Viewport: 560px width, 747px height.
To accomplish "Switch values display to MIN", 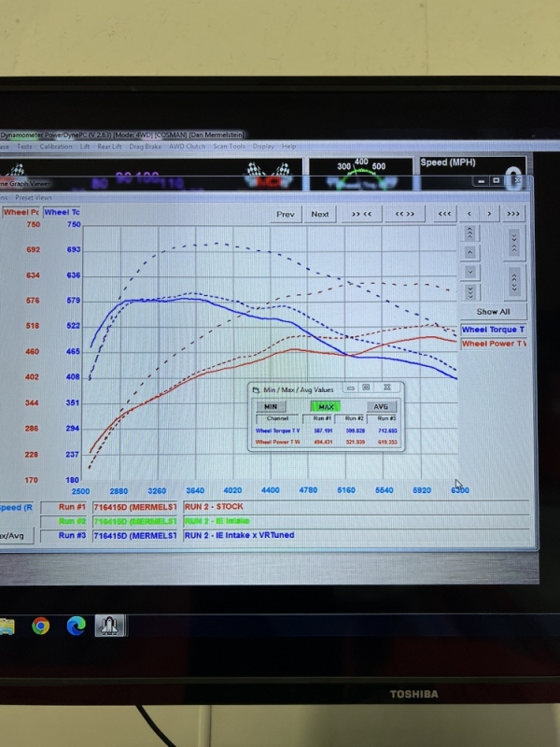I will [x=270, y=406].
